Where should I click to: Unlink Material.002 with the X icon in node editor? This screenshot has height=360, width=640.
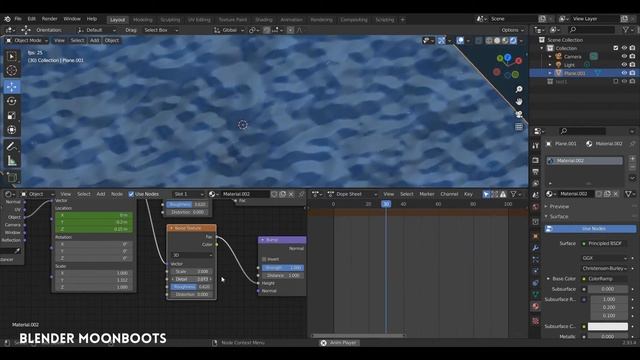pos(291,194)
